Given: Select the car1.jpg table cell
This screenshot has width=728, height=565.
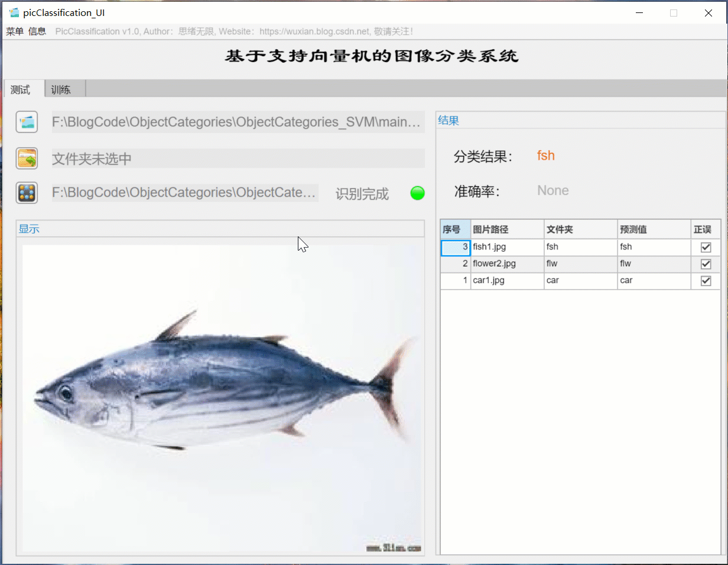Looking at the screenshot, I should 508,281.
